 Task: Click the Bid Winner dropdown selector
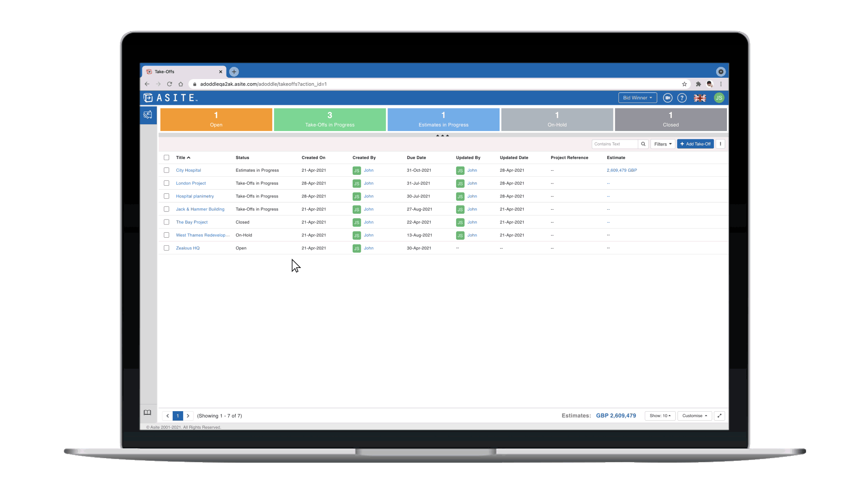[x=637, y=98]
